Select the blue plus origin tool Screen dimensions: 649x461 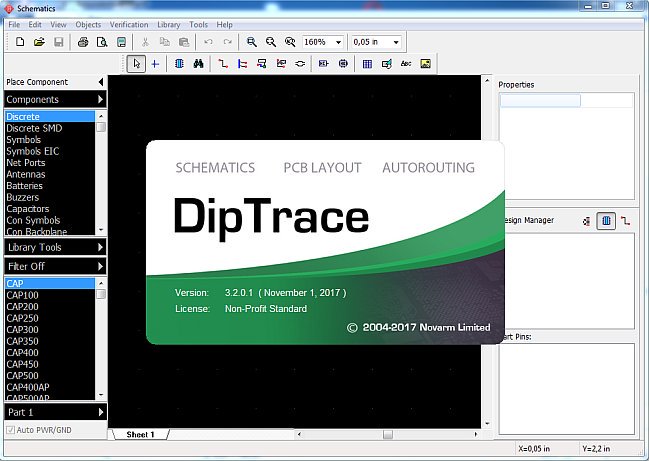(155, 64)
